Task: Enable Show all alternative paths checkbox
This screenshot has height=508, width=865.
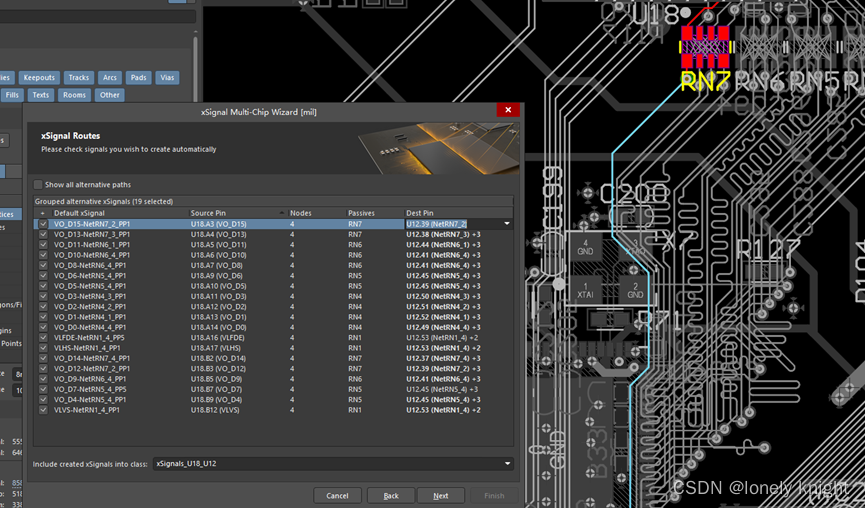Action: [x=39, y=185]
